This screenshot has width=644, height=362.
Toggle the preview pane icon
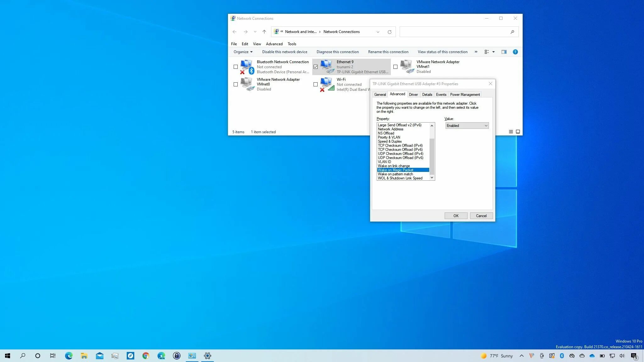(x=504, y=52)
